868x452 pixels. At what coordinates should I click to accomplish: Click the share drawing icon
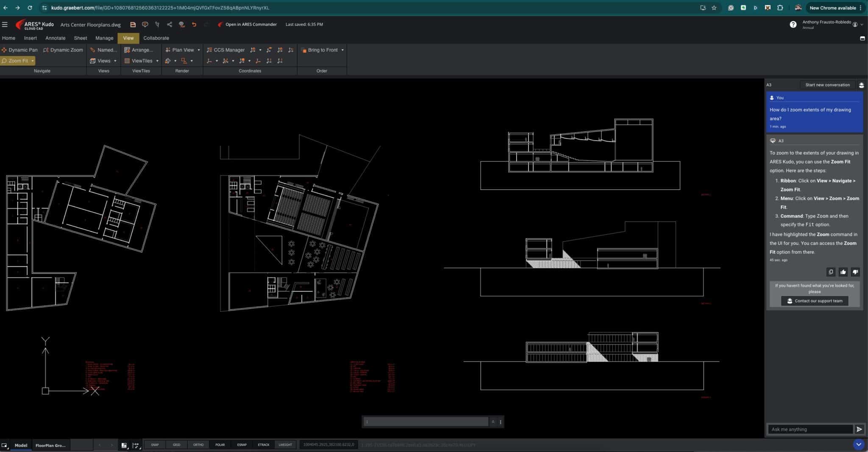click(x=169, y=24)
